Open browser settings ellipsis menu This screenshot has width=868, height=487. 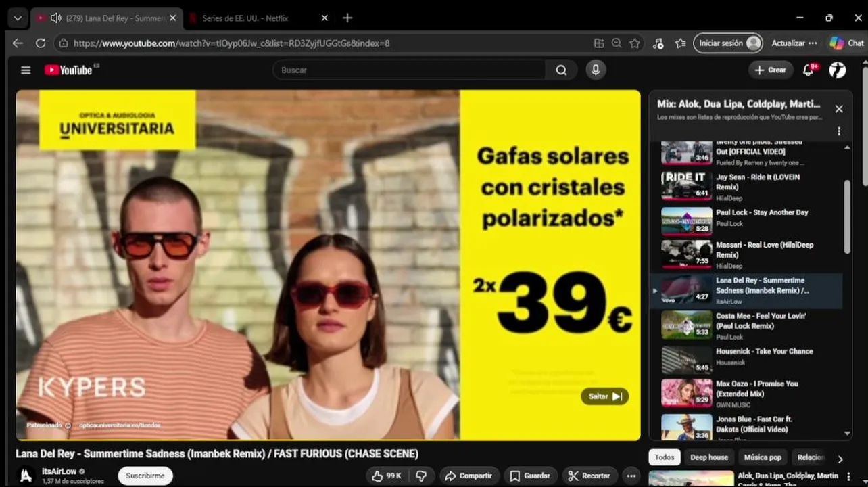(x=813, y=43)
